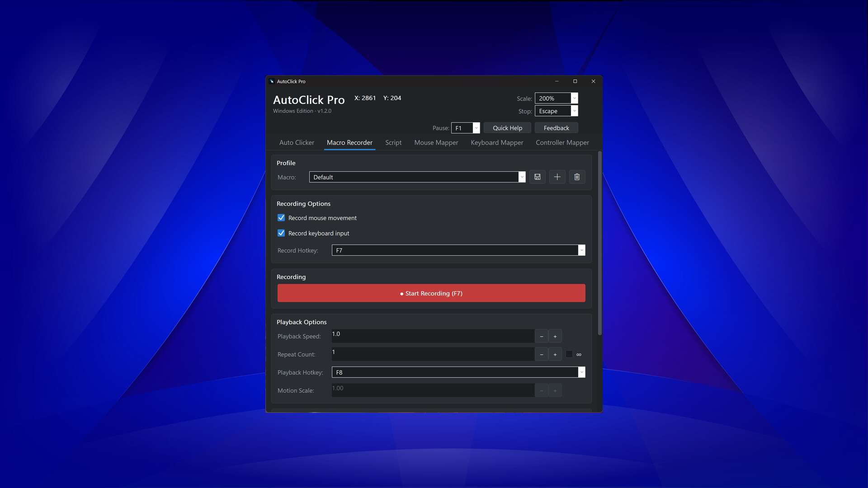Open the Script tab

[x=393, y=143]
